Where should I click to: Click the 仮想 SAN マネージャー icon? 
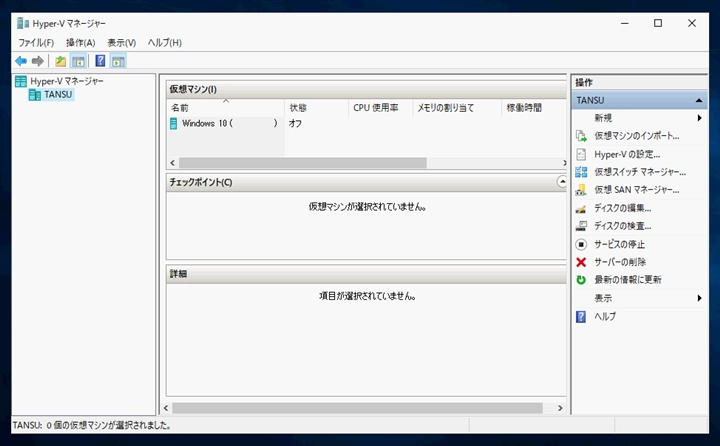581,190
